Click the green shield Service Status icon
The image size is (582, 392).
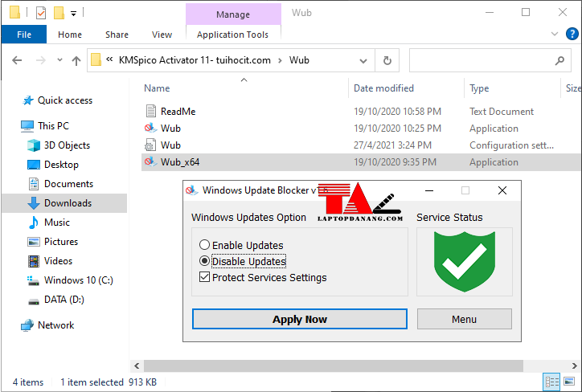pos(464,261)
